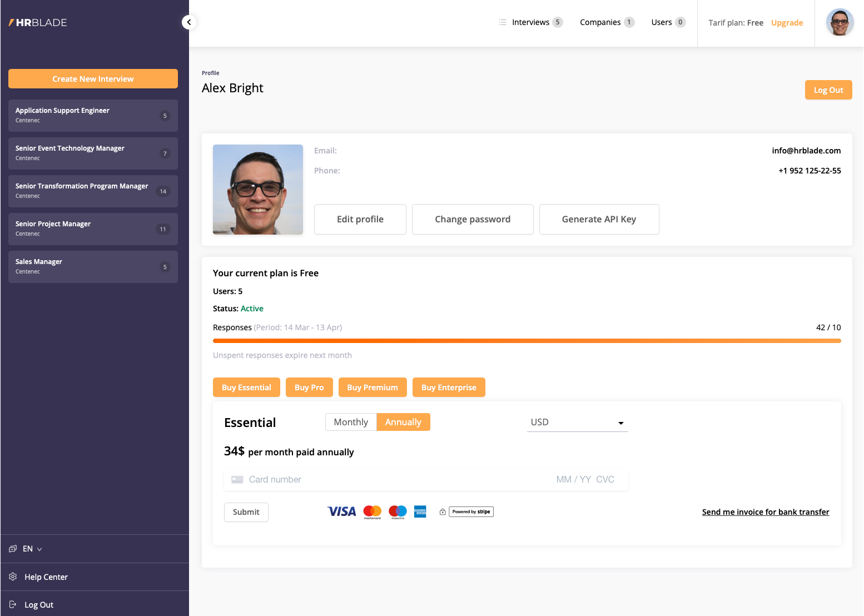Open the Companies tab
The height and width of the screenshot is (616, 864).
coord(600,22)
